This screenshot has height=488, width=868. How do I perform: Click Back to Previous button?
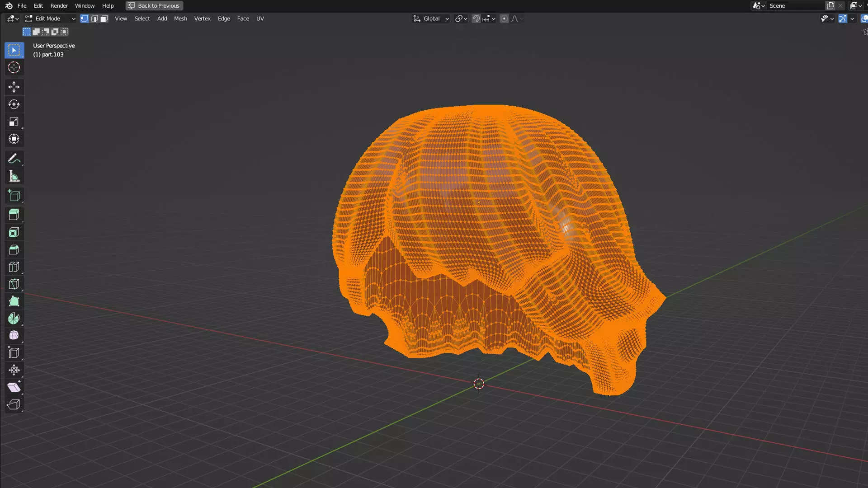click(x=154, y=6)
